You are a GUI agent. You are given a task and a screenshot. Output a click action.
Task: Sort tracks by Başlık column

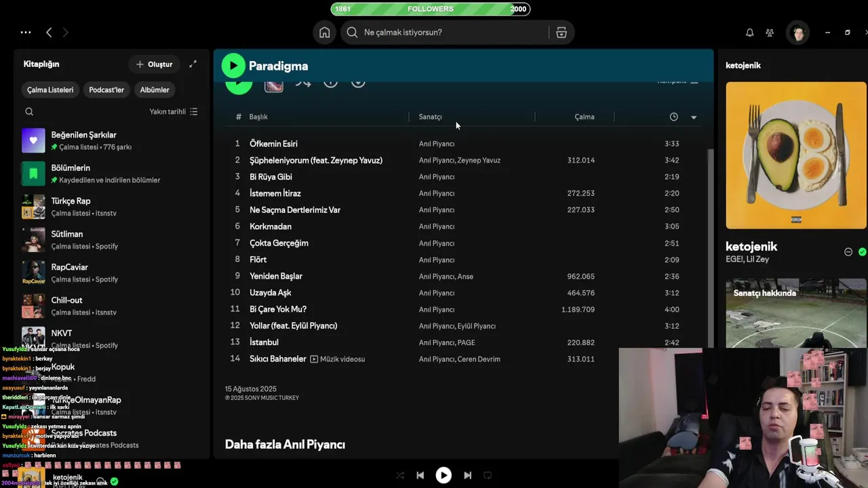(x=258, y=117)
